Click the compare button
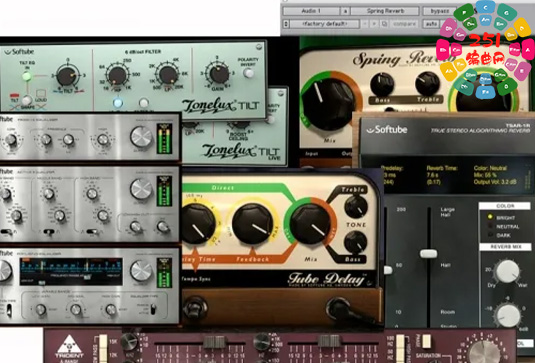 point(405,24)
